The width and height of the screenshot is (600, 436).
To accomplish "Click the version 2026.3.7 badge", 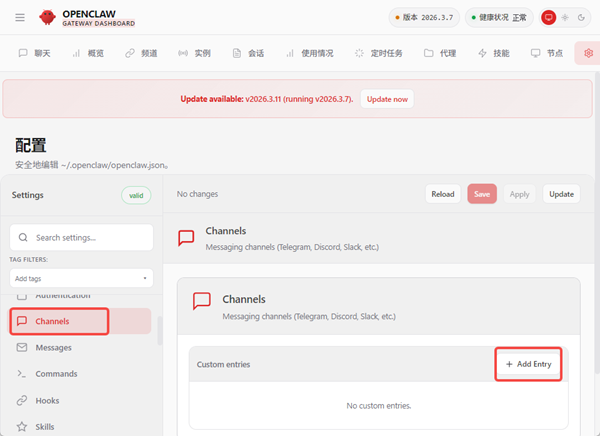I will [x=424, y=18].
